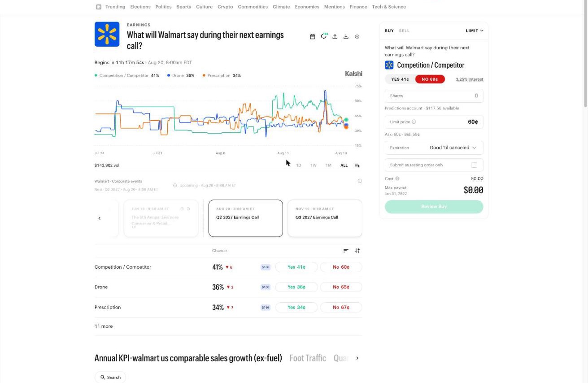
Task: Click the Cost info icon
Action: tap(397, 178)
